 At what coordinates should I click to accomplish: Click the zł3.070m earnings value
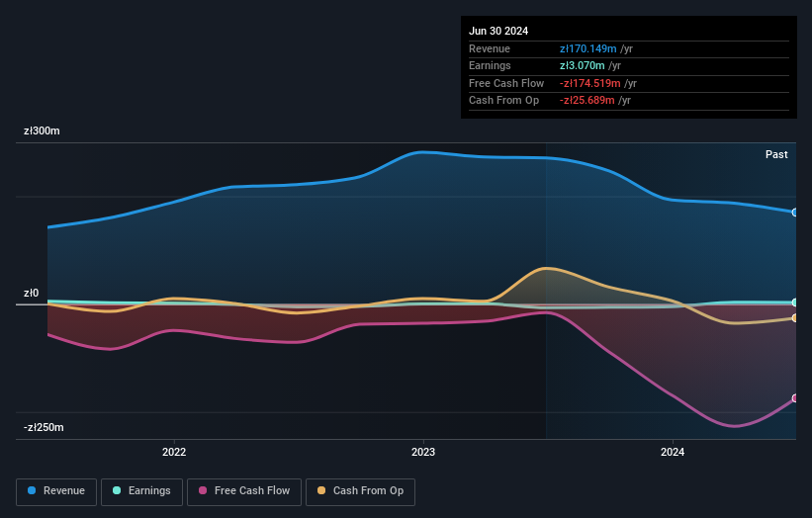[583, 65]
